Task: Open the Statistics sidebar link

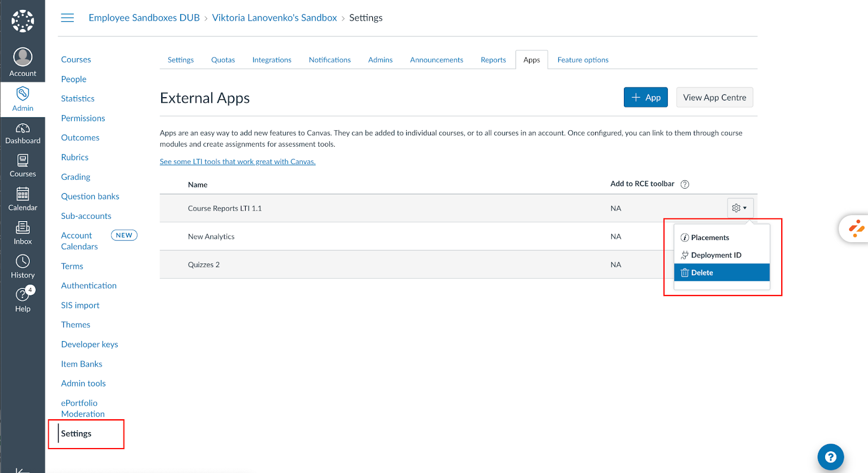Action: point(78,99)
